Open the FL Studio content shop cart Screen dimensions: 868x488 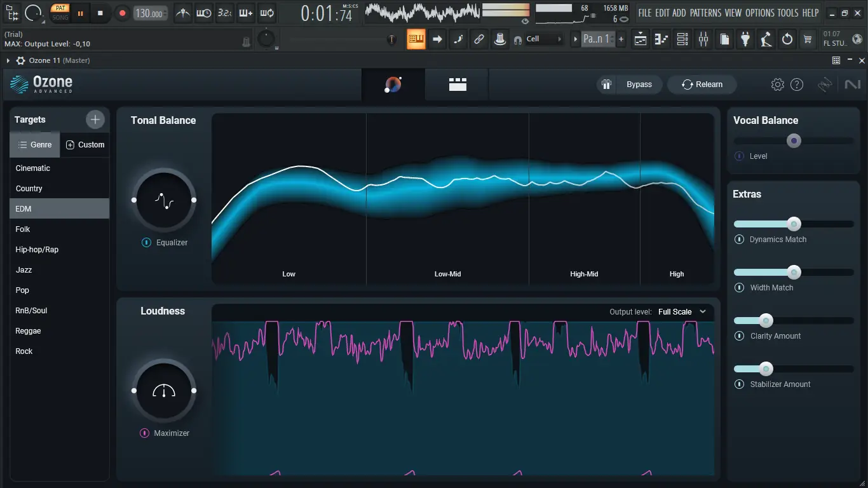click(808, 39)
